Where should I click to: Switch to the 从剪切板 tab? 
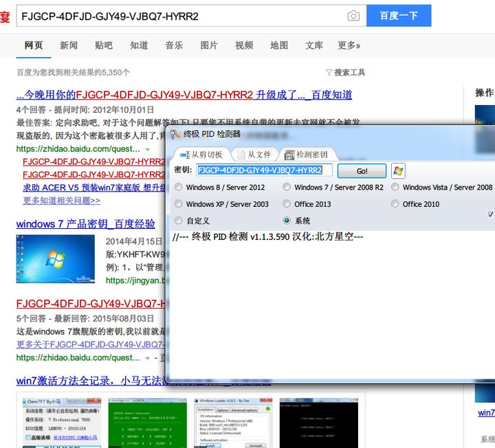tap(201, 155)
